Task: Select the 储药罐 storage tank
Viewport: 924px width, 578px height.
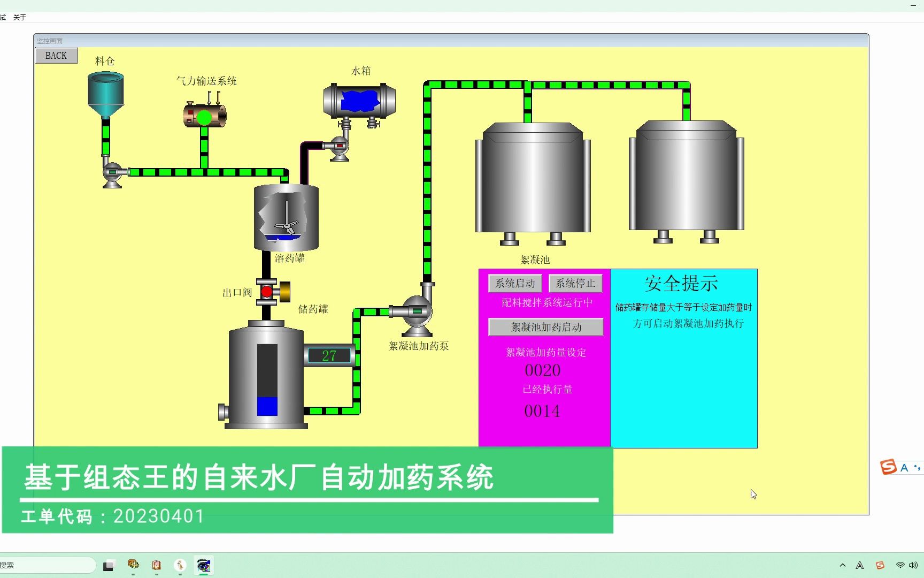Action: coord(266,375)
